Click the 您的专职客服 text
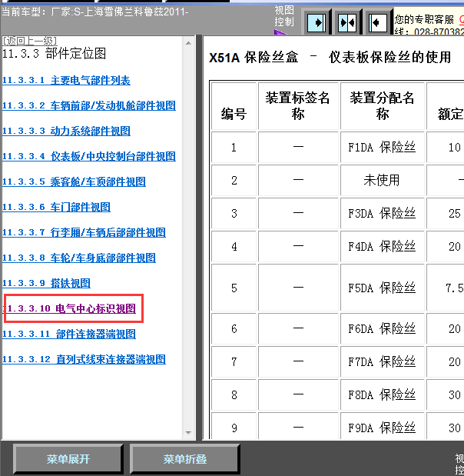Viewport: 464px width, 476px height. tap(424, 19)
